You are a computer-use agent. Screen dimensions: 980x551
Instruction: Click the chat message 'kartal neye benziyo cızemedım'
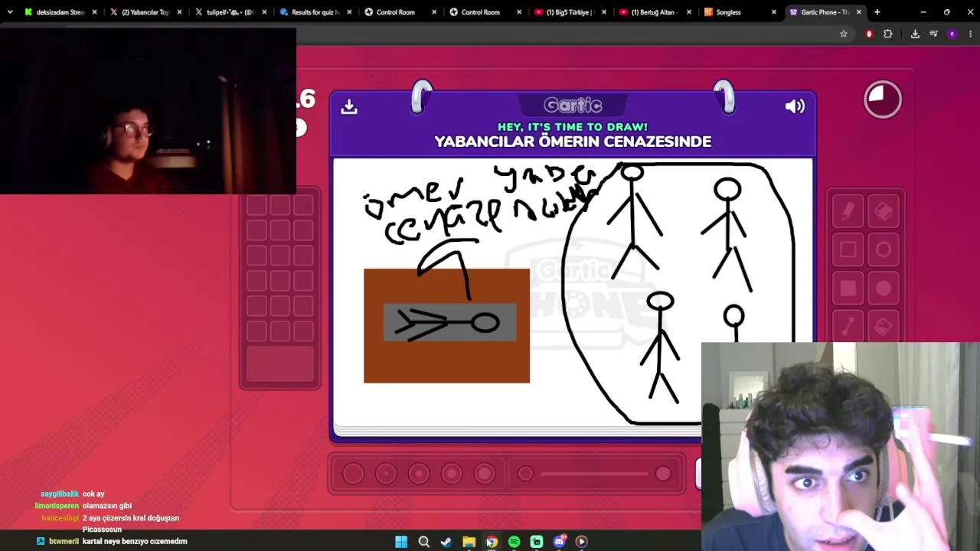(x=135, y=541)
